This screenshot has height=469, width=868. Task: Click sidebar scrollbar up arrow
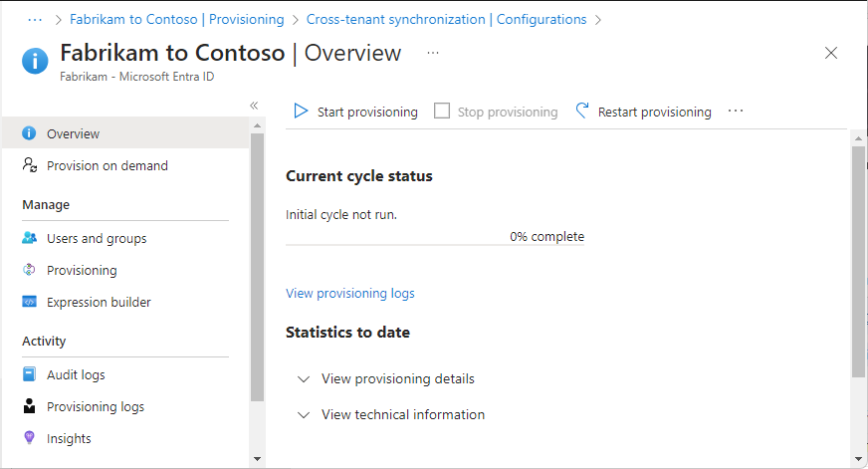click(x=257, y=125)
